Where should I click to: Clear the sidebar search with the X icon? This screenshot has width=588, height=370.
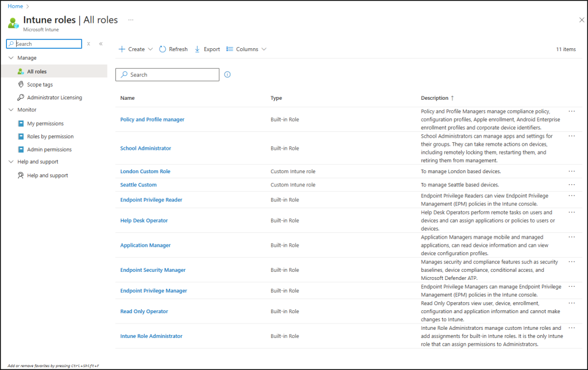pos(88,44)
